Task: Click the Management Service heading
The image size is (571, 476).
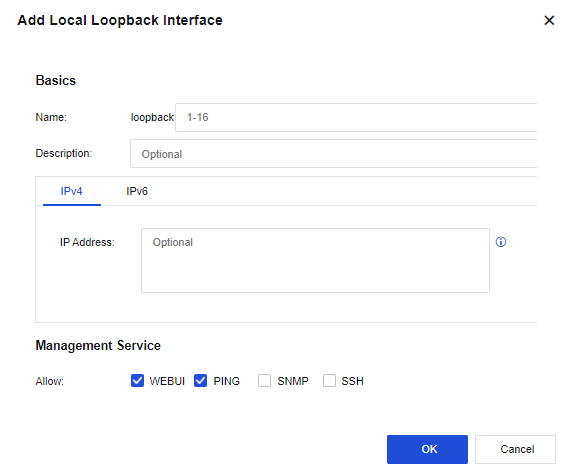Action: click(98, 345)
